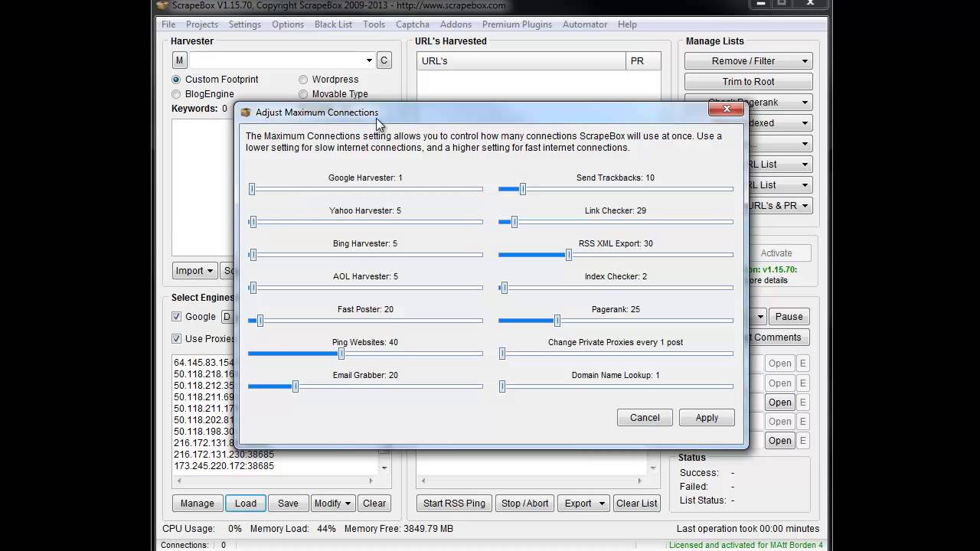
Task: Close the Adjust Maximum Connections dialog
Action: coord(726,109)
